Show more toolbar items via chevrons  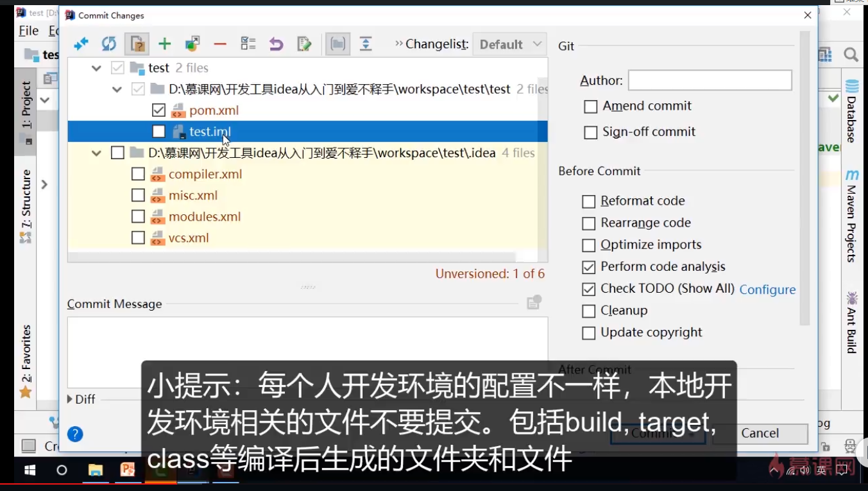399,44
